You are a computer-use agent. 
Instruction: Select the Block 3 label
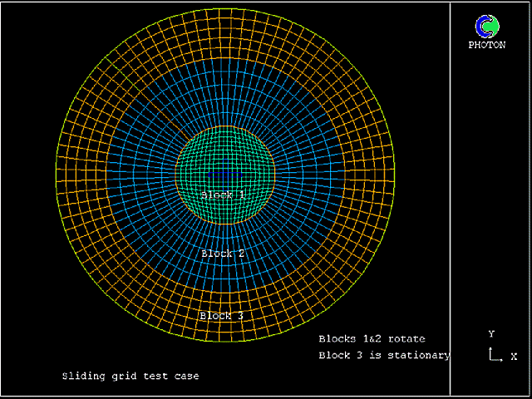pyautogui.click(x=222, y=316)
